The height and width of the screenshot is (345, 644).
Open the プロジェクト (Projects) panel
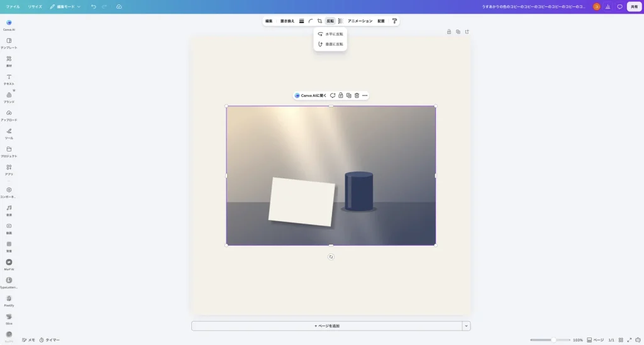pyautogui.click(x=9, y=151)
